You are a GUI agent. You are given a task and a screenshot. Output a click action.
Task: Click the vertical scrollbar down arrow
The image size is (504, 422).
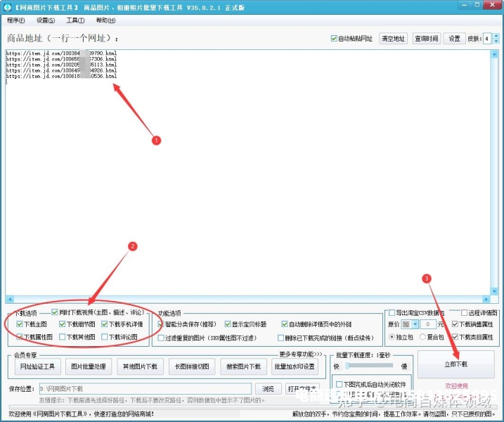tap(494, 291)
